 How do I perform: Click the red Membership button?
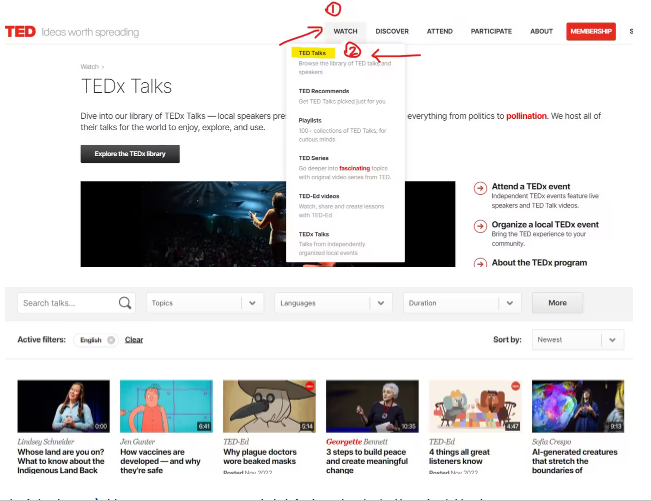tap(591, 31)
